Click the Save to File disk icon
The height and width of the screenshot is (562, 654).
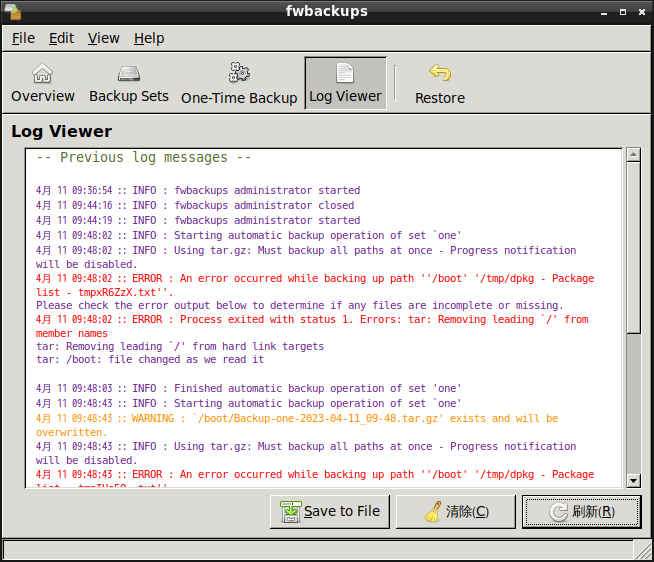click(290, 512)
